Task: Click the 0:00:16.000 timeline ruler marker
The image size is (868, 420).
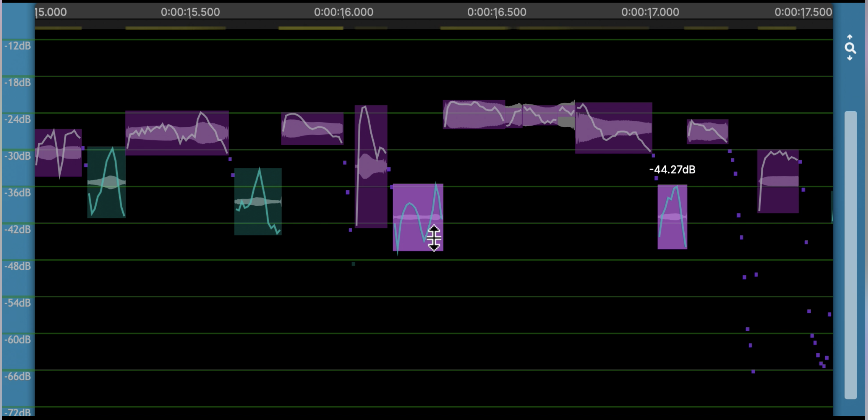Action: pyautogui.click(x=343, y=12)
